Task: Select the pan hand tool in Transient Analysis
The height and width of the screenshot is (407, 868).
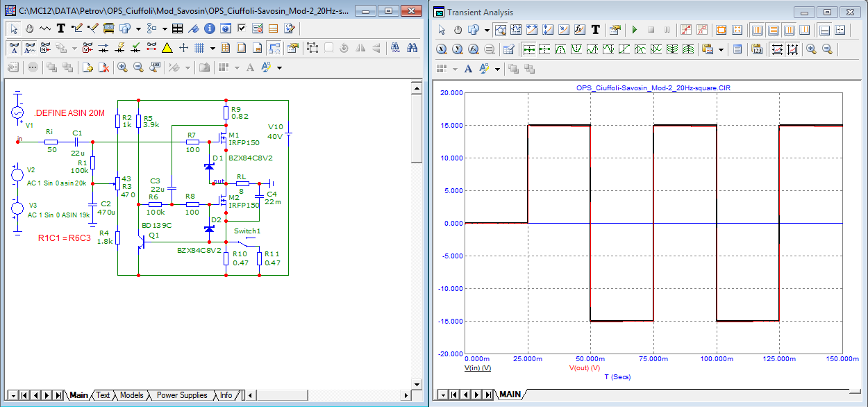Action: coord(458,30)
